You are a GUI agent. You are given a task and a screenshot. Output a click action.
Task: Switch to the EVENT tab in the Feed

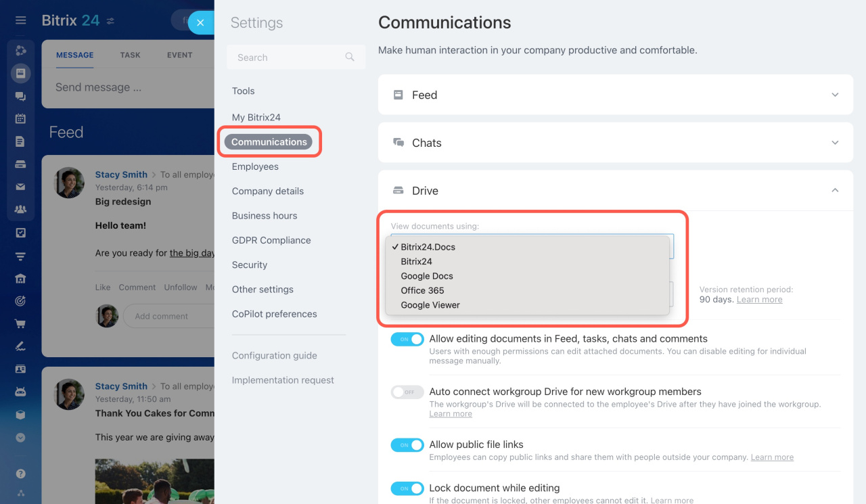180,55
